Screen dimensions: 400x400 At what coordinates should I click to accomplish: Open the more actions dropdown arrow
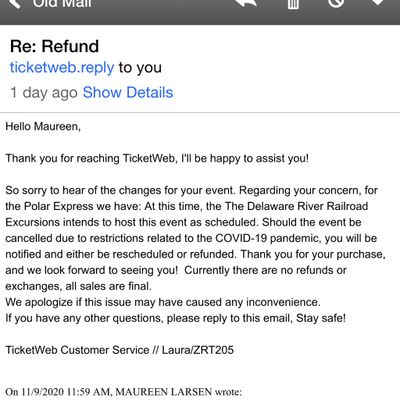[378, 3]
